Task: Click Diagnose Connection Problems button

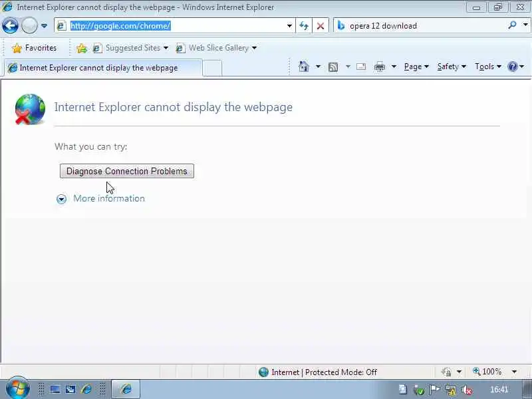Action: (x=127, y=171)
